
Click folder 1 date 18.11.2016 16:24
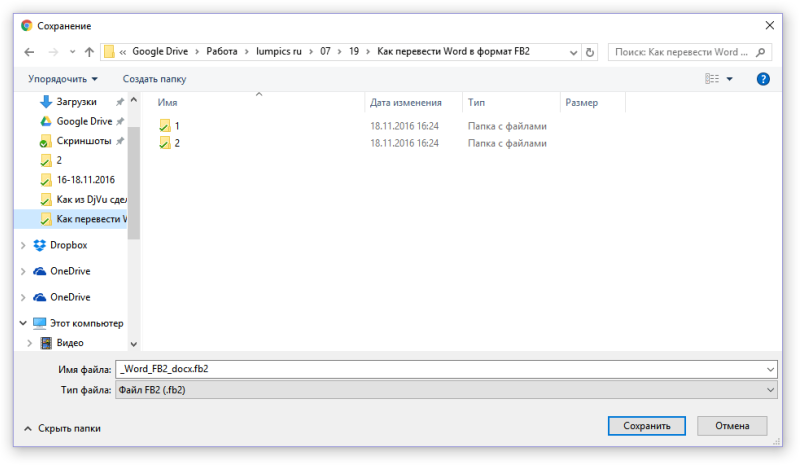coord(404,126)
